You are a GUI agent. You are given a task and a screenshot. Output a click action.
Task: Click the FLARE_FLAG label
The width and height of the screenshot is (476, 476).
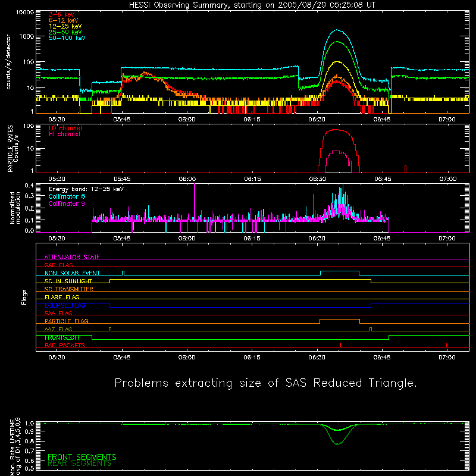point(62,297)
